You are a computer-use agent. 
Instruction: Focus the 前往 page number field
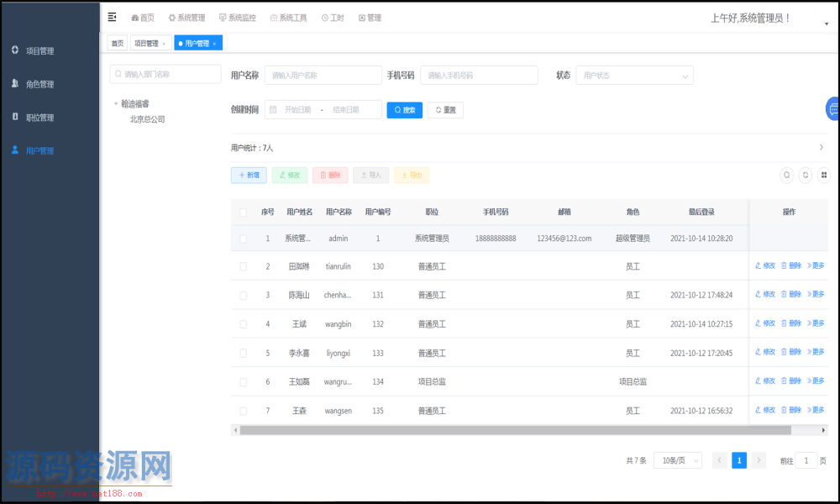(x=806, y=460)
